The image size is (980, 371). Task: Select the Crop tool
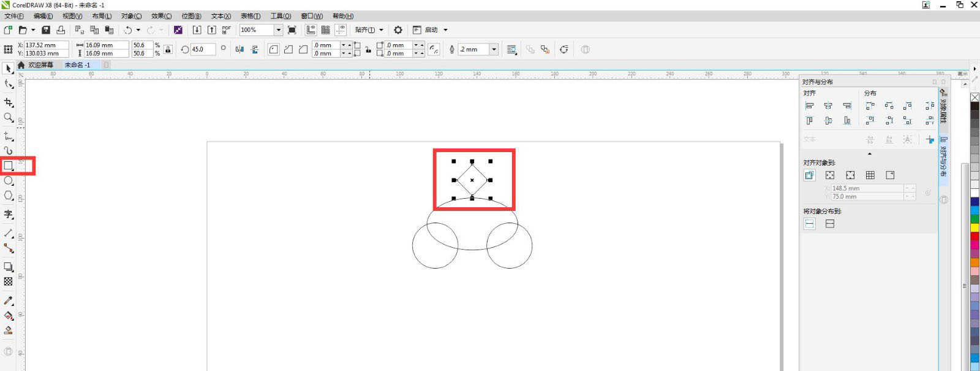pyautogui.click(x=9, y=102)
